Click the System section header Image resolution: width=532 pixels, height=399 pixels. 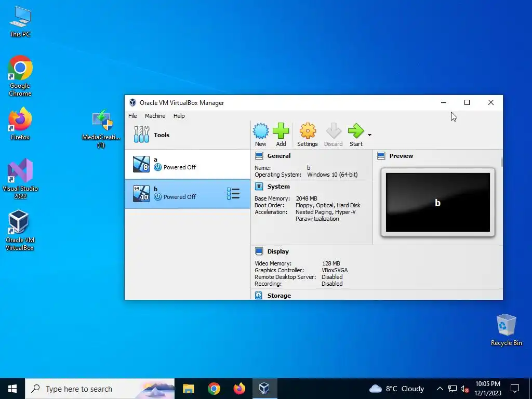(x=278, y=187)
